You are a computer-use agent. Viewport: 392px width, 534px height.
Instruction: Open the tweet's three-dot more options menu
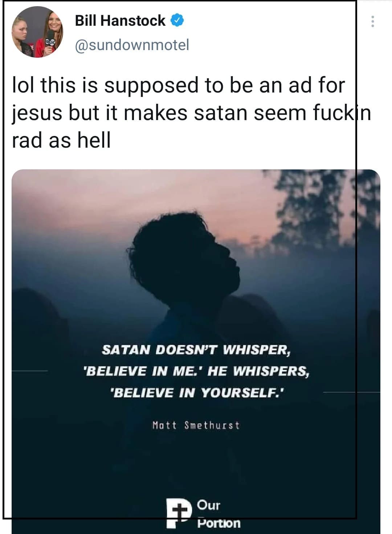[x=372, y=21]
